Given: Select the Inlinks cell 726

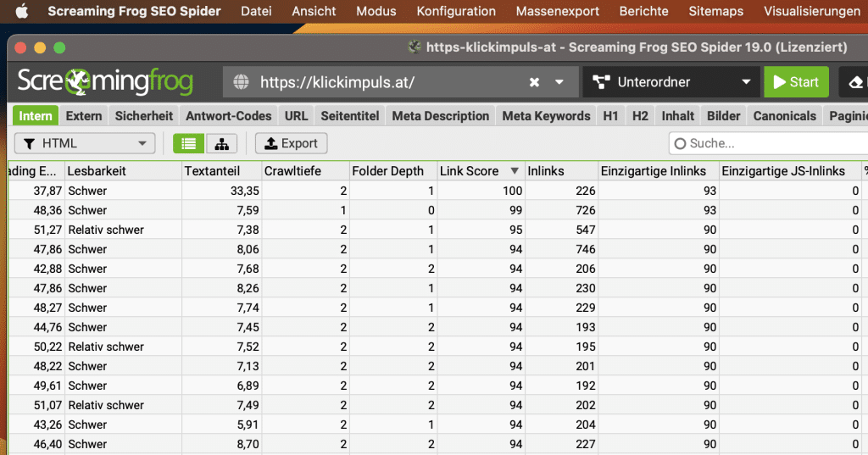Looking at the screenshot, I should (x=561, y=210).
